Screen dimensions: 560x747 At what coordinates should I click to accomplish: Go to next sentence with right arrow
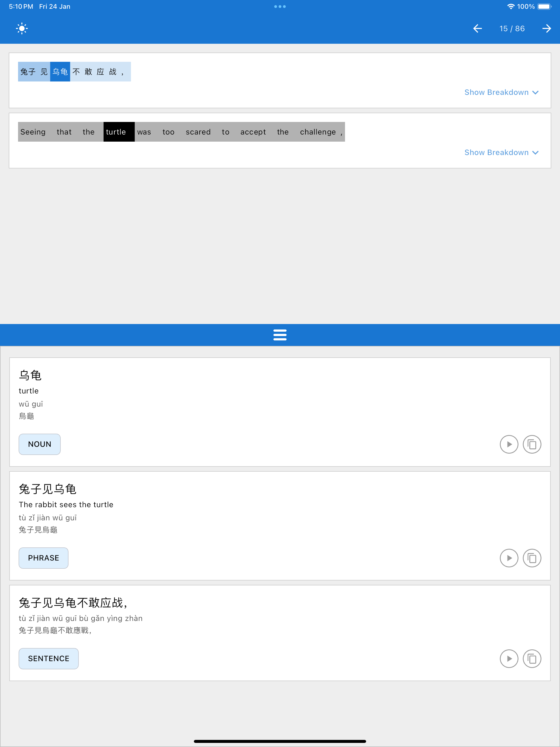[547, 28]
